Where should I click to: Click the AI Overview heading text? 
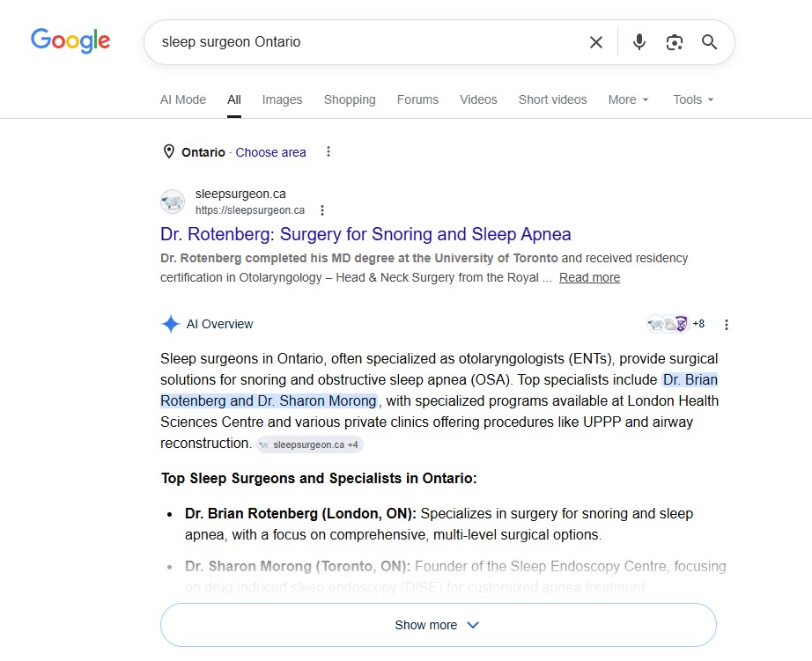pyautogui.click(x=219, y=324)
